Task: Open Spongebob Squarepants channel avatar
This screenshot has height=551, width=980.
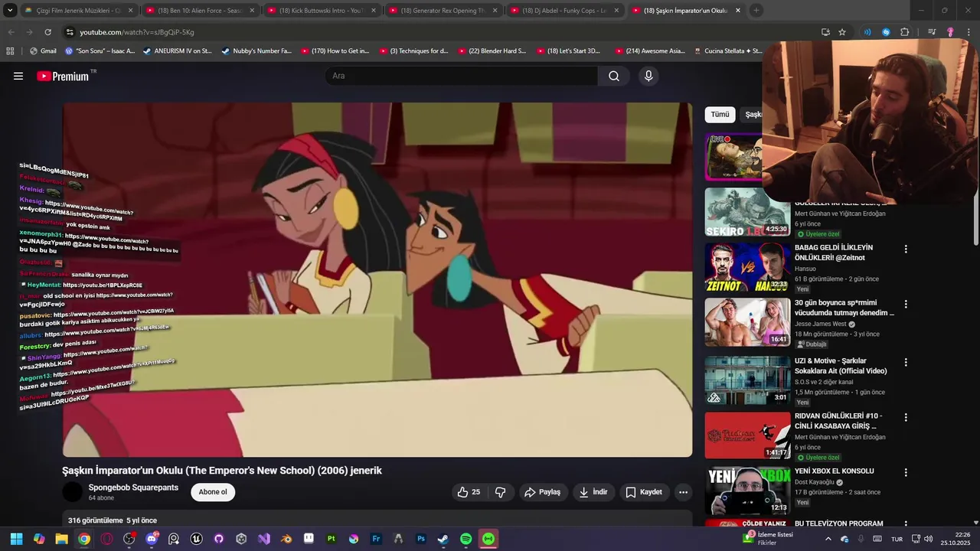Action: pos(72,492)
